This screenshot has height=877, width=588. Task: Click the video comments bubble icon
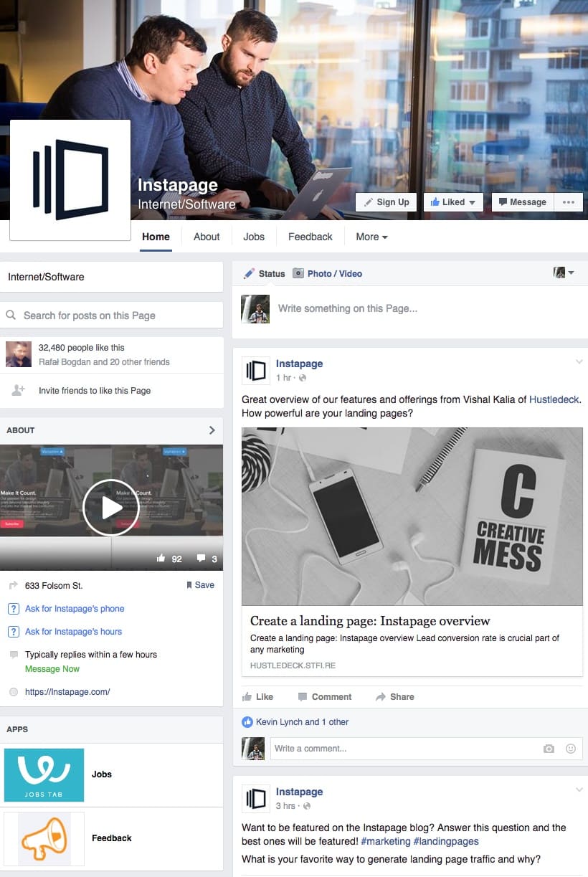coord(201,559)
